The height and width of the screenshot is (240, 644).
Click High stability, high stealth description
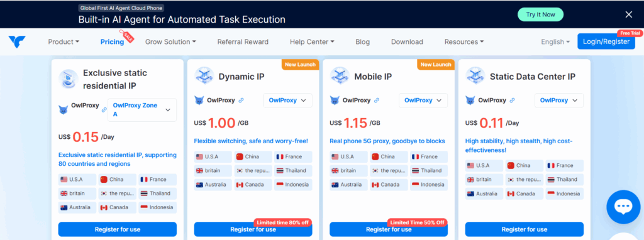tap(519, 146)
